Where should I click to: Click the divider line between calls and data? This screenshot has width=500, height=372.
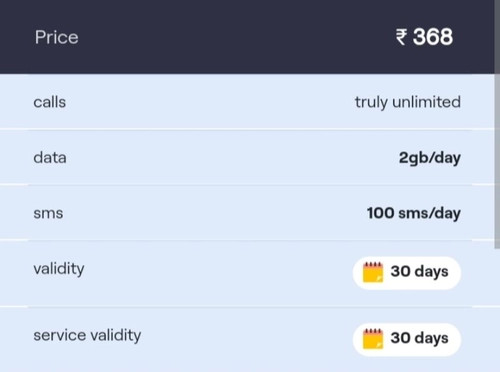(247, 129)
